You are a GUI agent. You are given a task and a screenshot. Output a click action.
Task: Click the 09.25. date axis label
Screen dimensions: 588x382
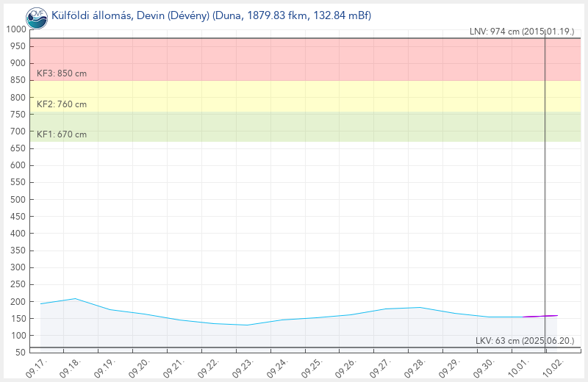click(312, 366)
